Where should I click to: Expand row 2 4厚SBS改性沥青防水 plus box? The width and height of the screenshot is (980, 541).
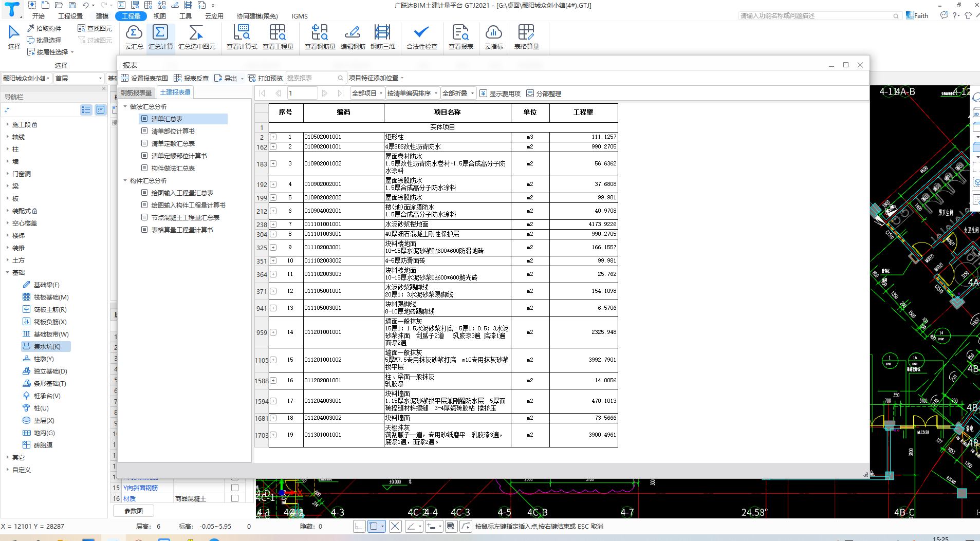click(x=273, y=147)
